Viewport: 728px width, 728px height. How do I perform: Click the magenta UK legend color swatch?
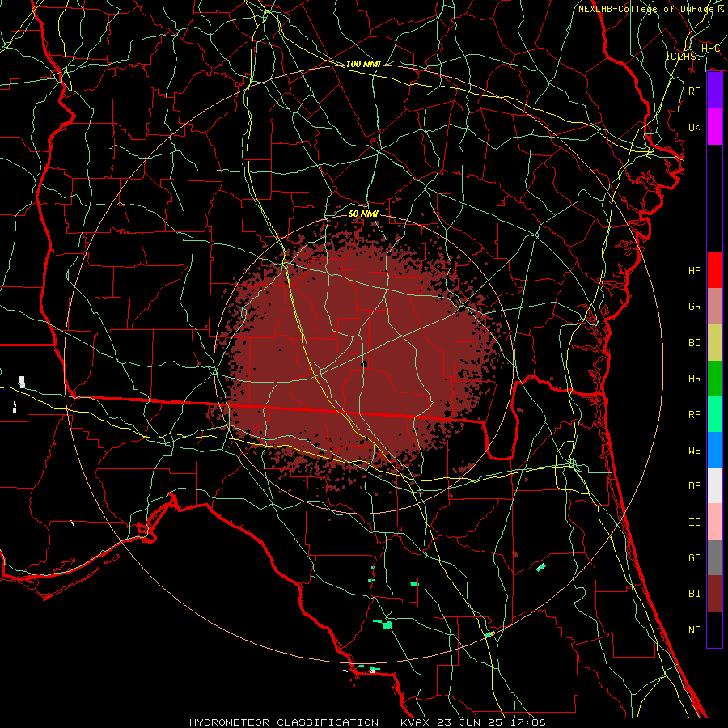coord(714,127)
